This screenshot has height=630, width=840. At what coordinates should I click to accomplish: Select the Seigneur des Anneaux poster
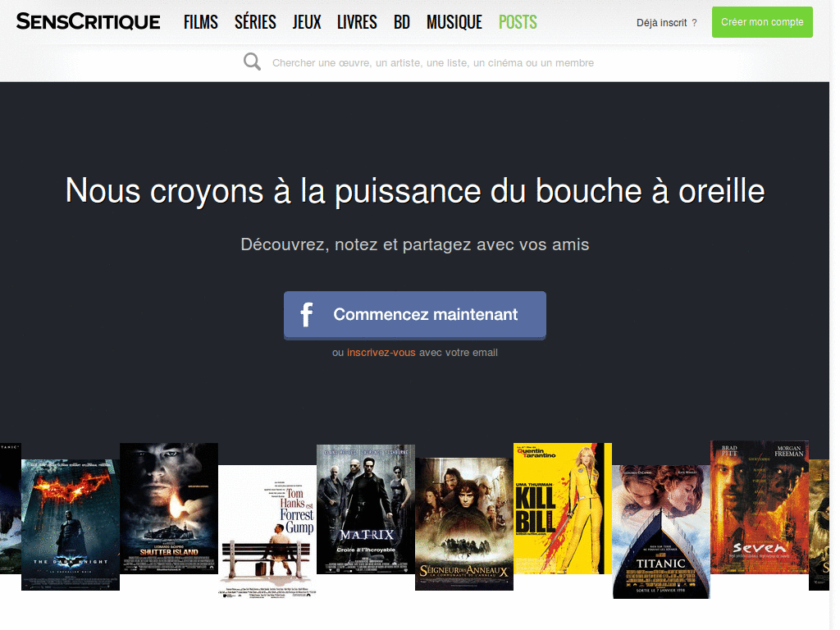(464, 524)
